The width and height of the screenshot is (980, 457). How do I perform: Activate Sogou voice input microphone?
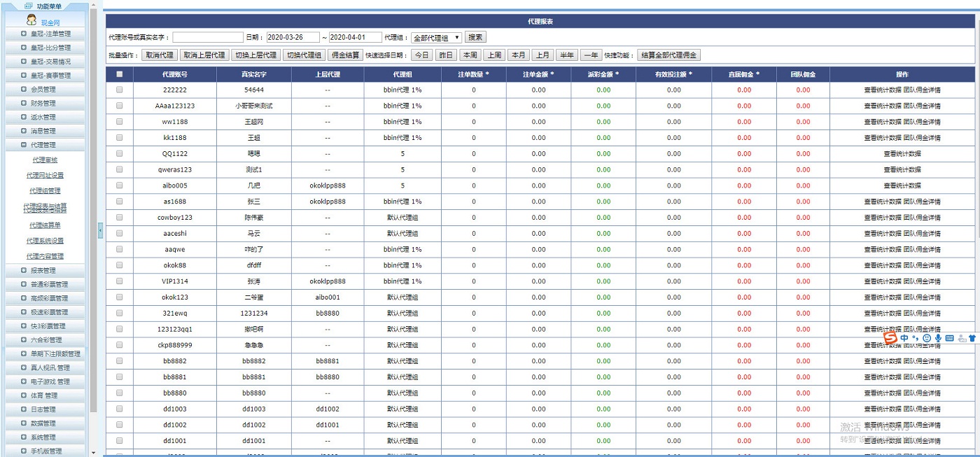(x=938, y=338)
